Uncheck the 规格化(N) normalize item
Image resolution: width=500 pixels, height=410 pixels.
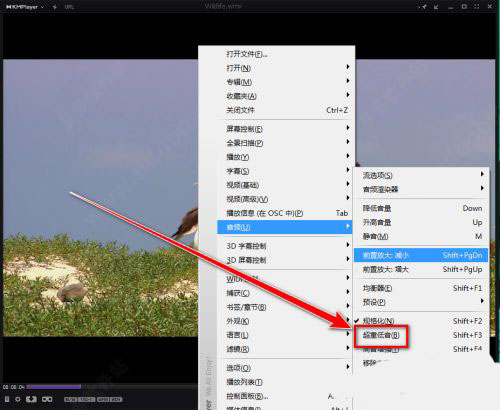421,321
